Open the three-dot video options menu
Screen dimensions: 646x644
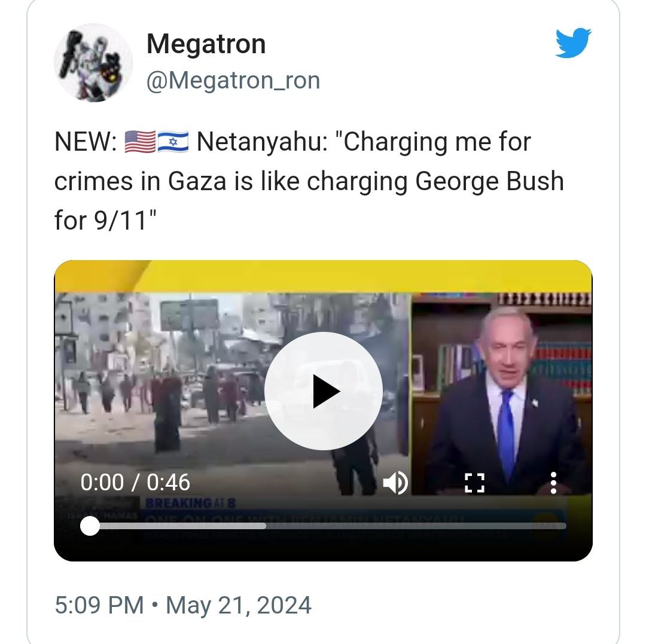point(553,483)
